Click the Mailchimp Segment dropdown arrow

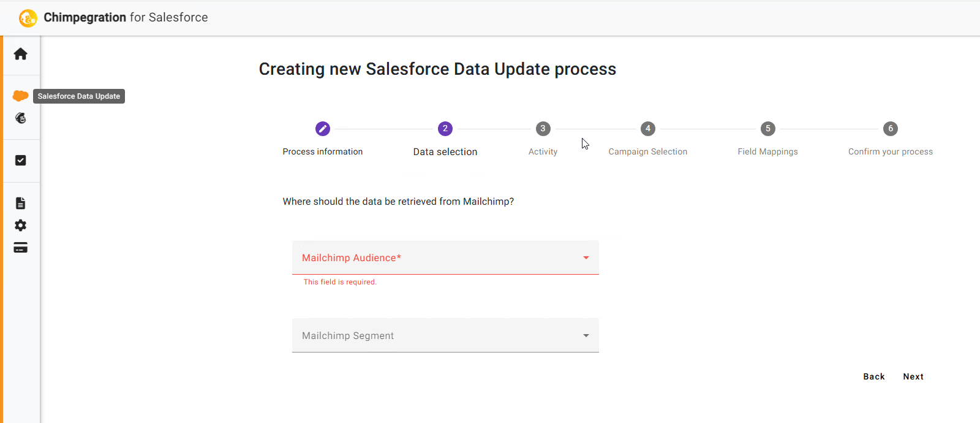tap(586, 336)
